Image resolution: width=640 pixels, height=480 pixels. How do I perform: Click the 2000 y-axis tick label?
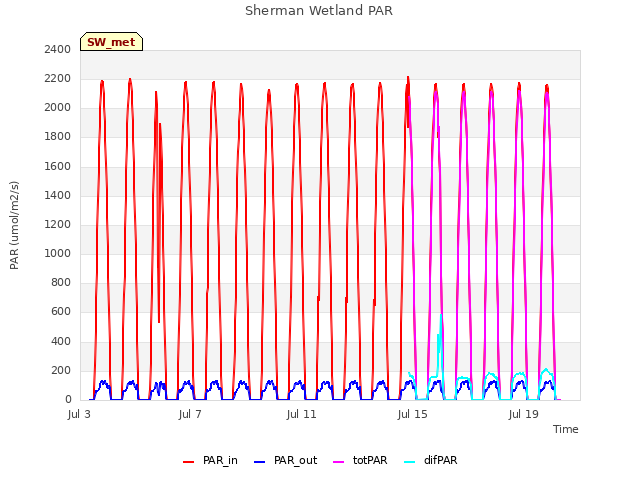[58, 108]
